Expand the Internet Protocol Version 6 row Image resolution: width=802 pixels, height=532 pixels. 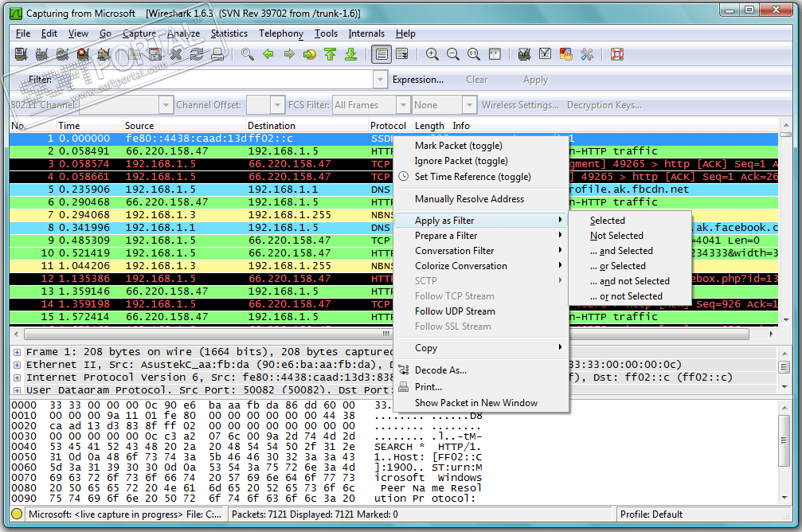[18, 377]
